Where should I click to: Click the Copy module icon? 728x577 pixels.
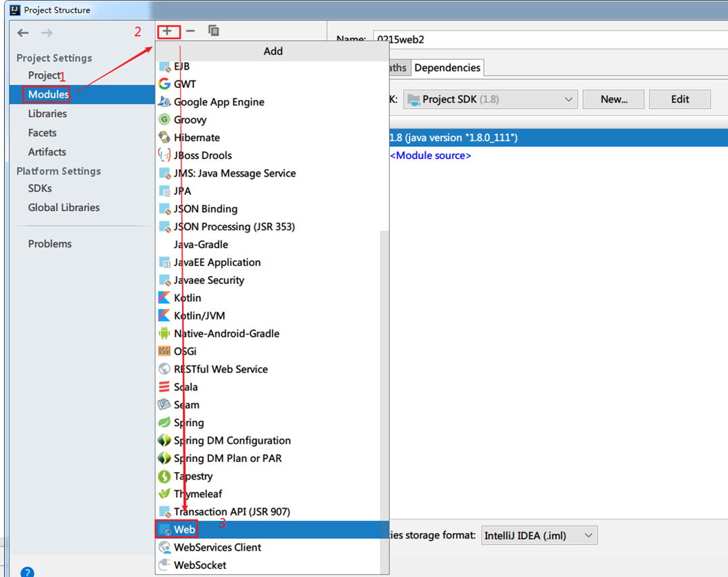point(214,30)
